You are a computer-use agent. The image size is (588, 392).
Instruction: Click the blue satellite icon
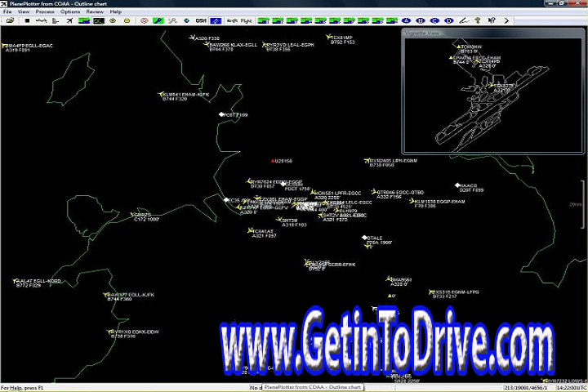(216, 20)
